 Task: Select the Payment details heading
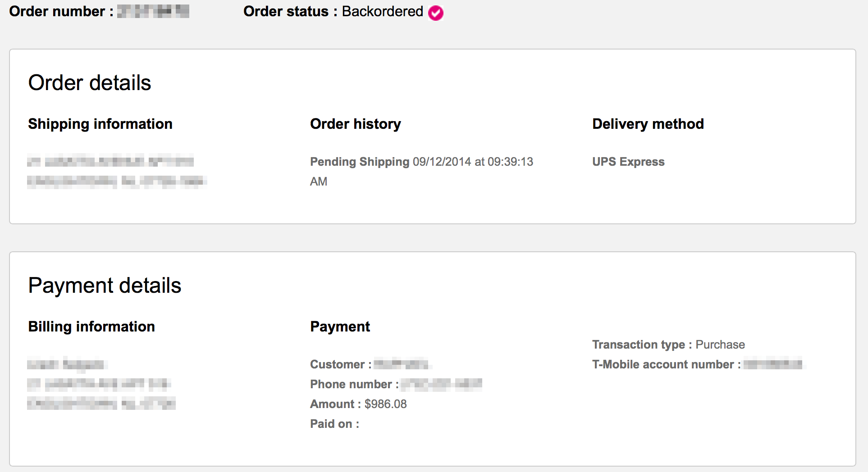tap(105, 286)
